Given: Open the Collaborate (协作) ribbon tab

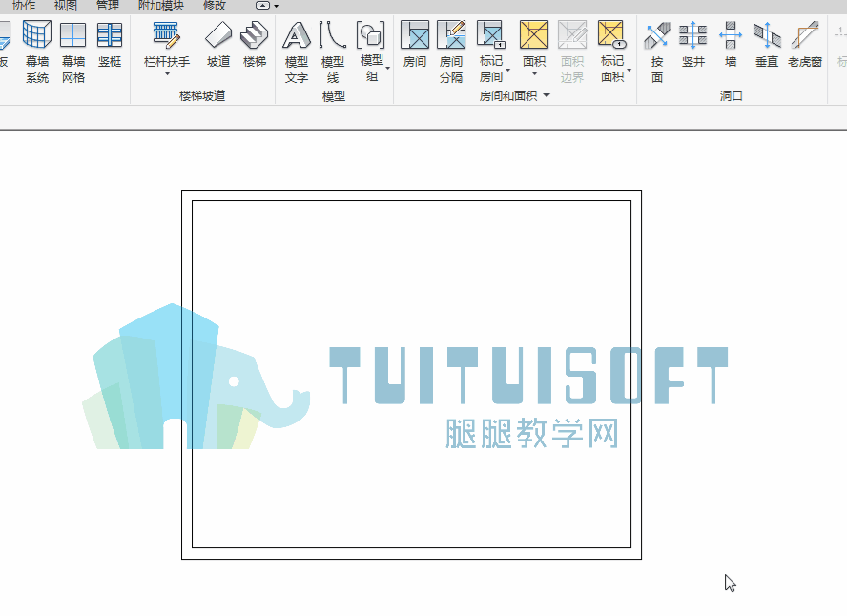Looking at the screenshot, I should click(24, 6).
